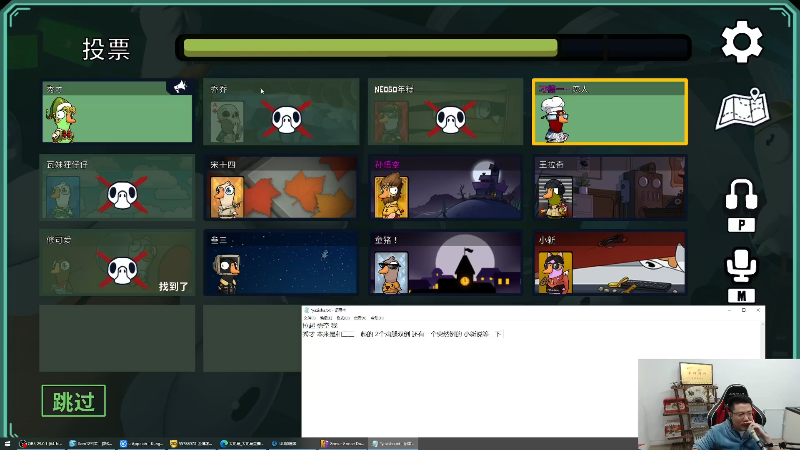The height and width of the screenshot is (450, 800).
Task: Select the yellow-highlighted chef hat player card
Action: (610, 112)
